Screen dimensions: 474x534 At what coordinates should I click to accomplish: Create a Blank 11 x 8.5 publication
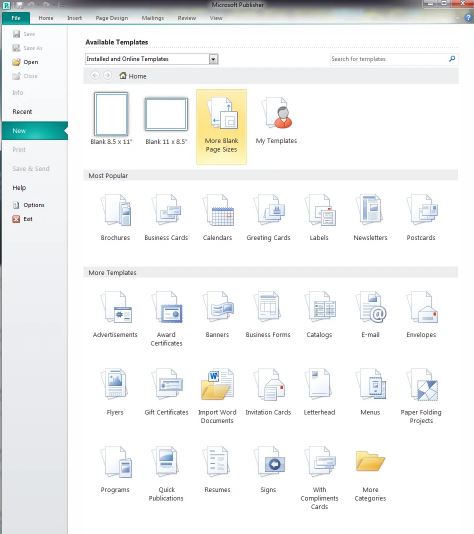click(166, 121)
